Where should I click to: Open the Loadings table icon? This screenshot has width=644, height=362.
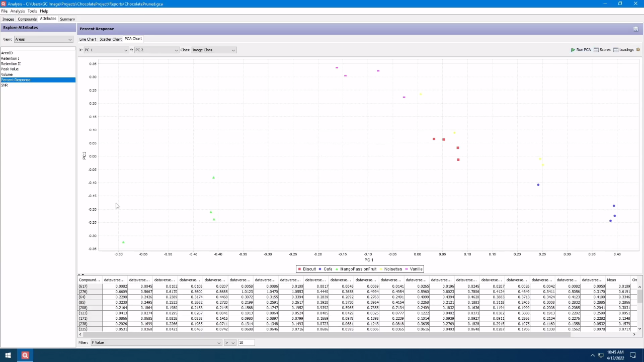[x=616, y=50]
